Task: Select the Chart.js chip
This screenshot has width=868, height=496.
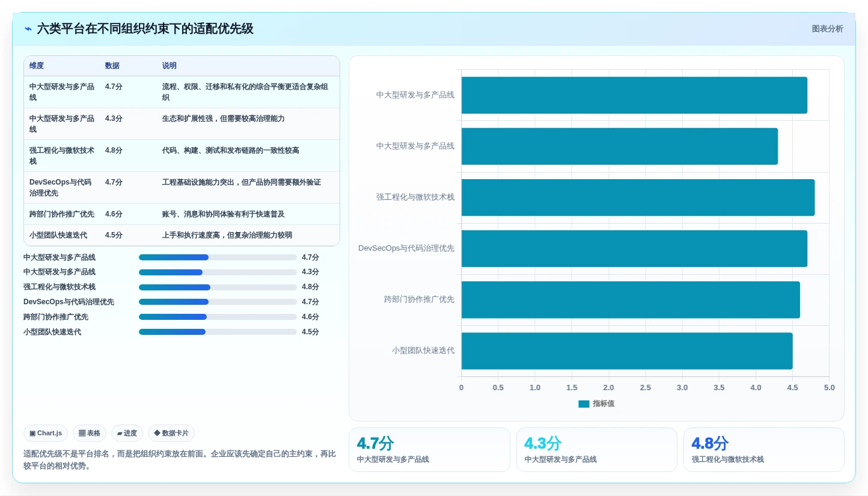Action: point(46,433)
